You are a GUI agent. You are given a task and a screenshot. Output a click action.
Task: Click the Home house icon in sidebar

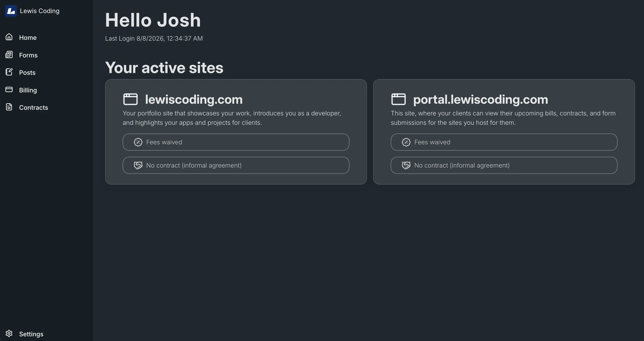click(9, 37)
